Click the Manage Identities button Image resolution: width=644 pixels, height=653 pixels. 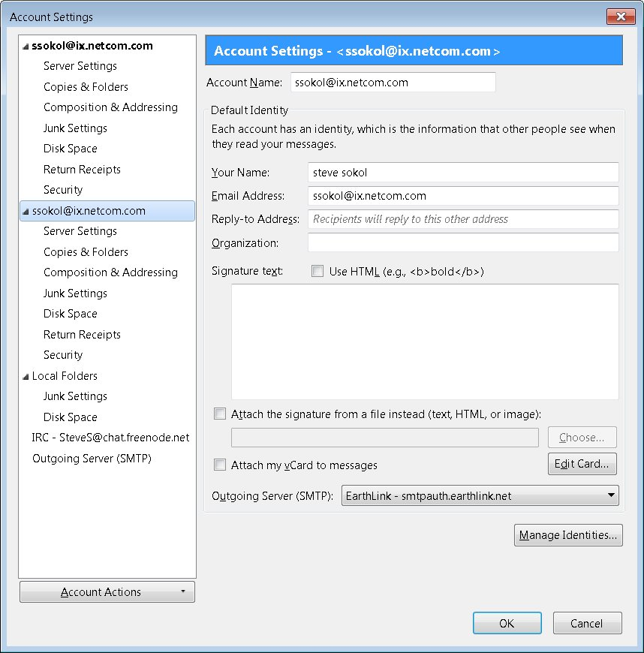568,534
